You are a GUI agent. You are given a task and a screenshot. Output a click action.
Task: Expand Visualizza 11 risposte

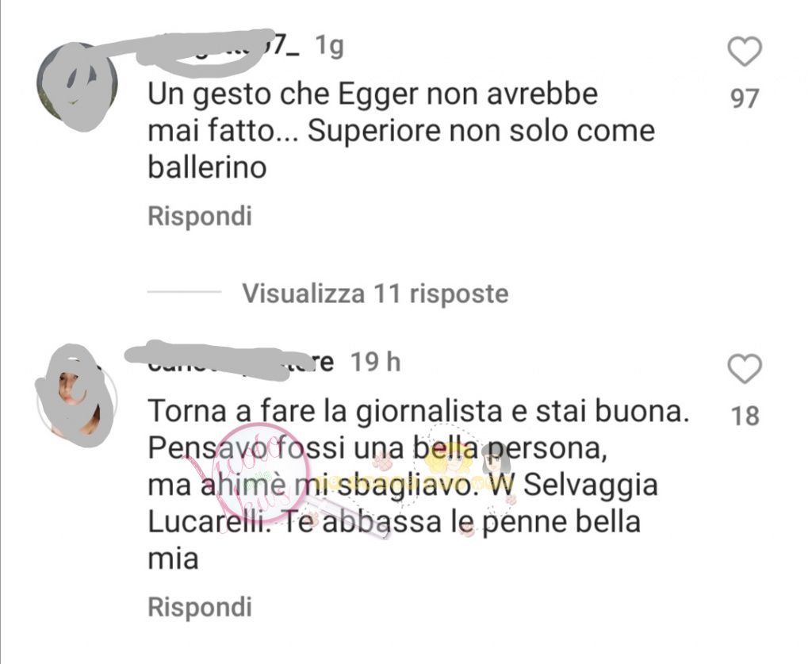375,294
